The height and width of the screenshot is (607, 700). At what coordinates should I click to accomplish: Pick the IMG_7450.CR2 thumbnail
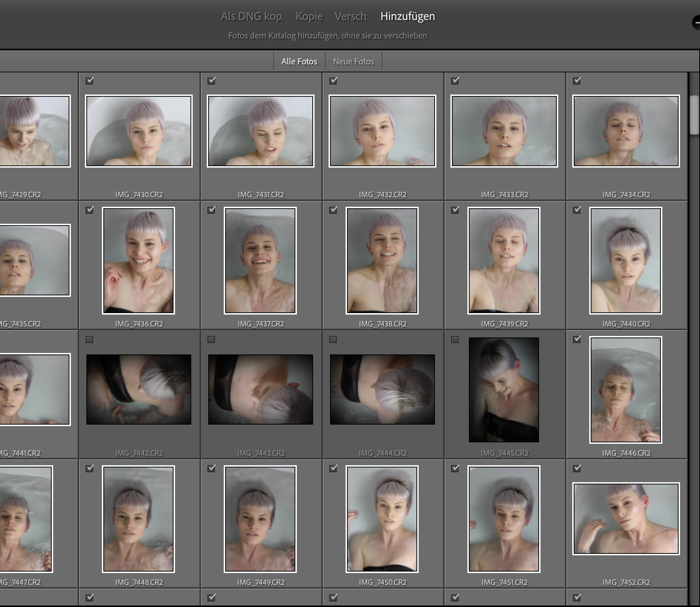382,519
